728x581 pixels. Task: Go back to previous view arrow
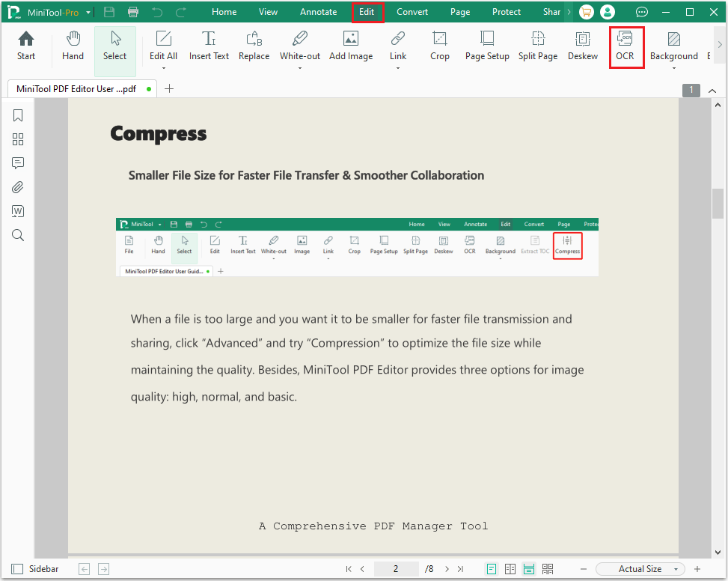click(x=84, y=569)
